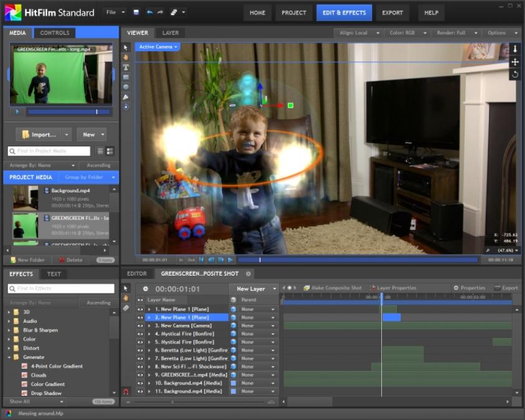525x420 pixels.
Task: Switch project media to thumbnail grid view
Action: point(110,151)
